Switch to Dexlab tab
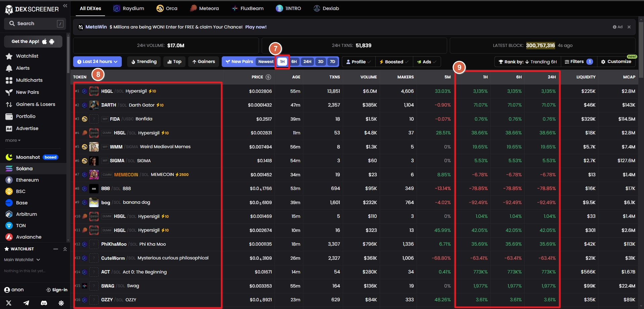644x309 pixels. tap(326, 8)
